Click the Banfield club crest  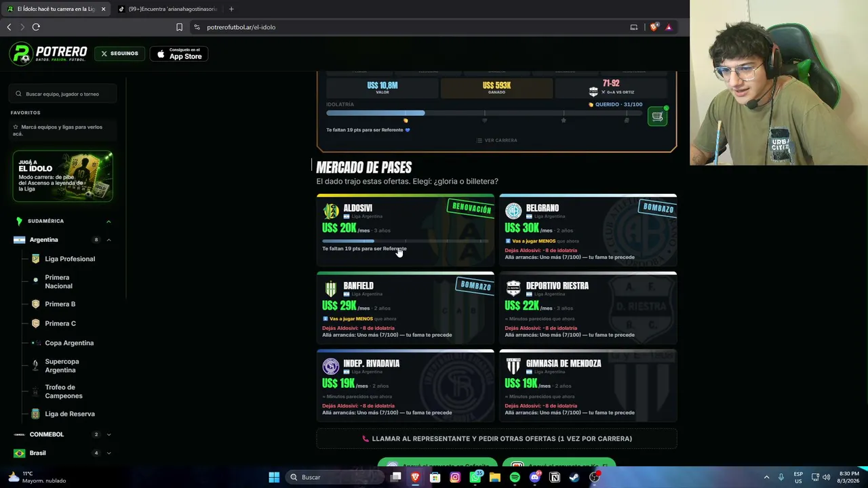(330, 289)
